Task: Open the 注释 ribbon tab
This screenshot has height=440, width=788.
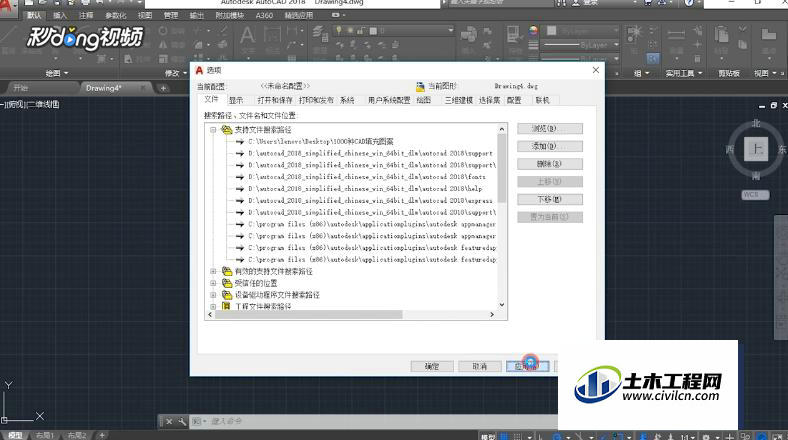Action: 86,16
